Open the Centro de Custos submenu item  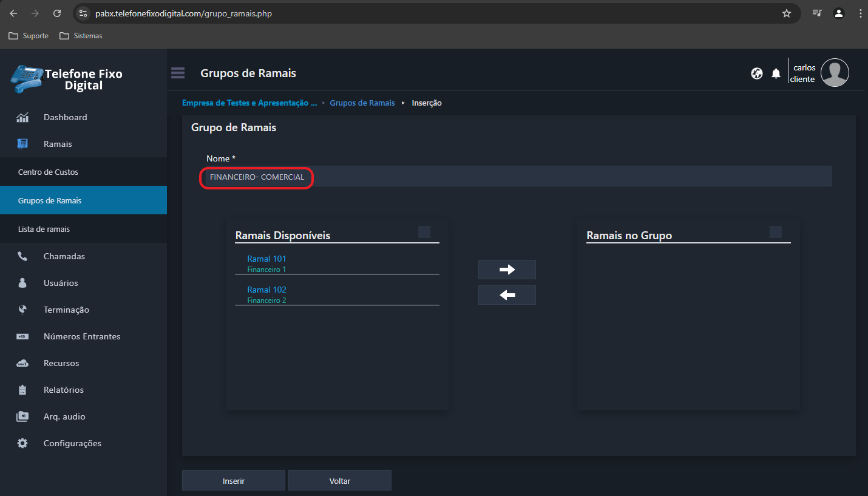pyautogui.click(x=83, y=172)
